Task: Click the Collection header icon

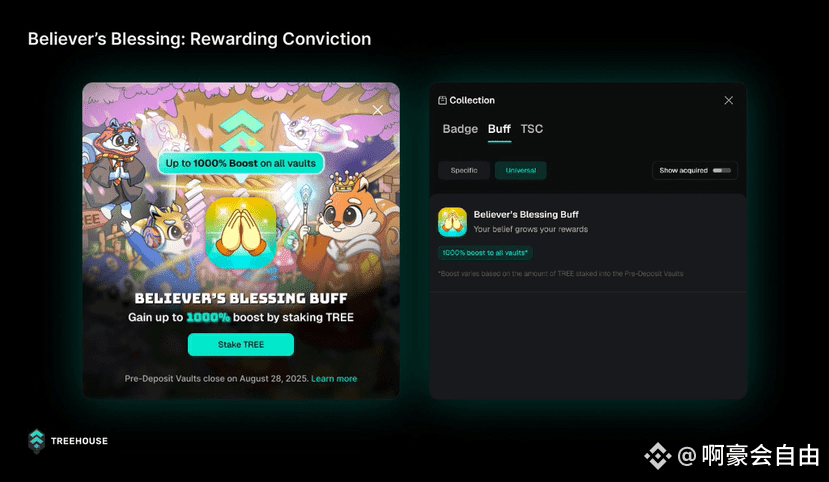Action: [x=443, y=100]
